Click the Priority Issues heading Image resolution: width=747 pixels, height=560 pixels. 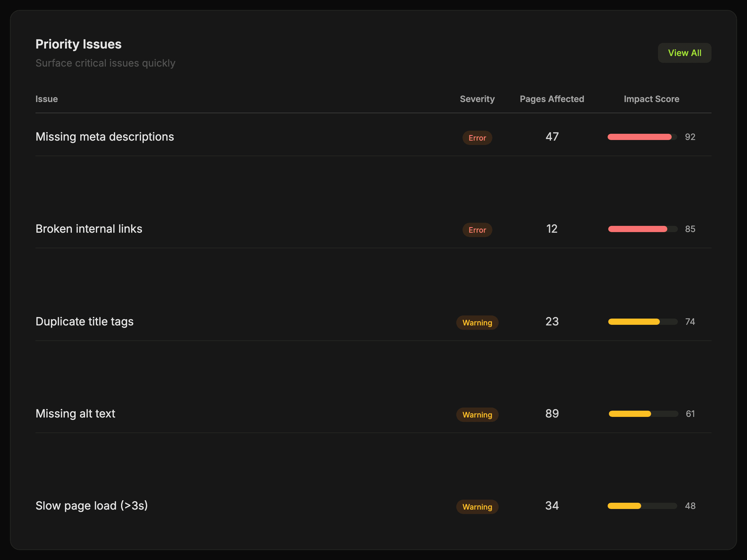[x=78, y=44]
